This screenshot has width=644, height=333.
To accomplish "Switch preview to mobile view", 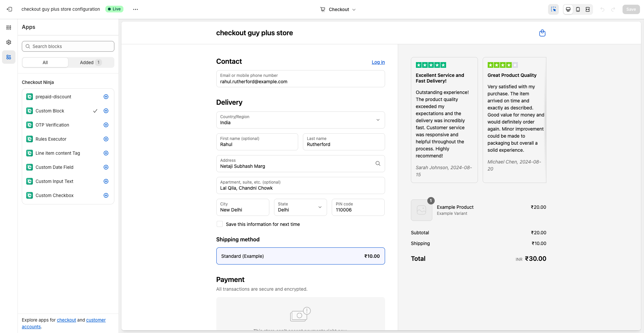I will point(578,9).
